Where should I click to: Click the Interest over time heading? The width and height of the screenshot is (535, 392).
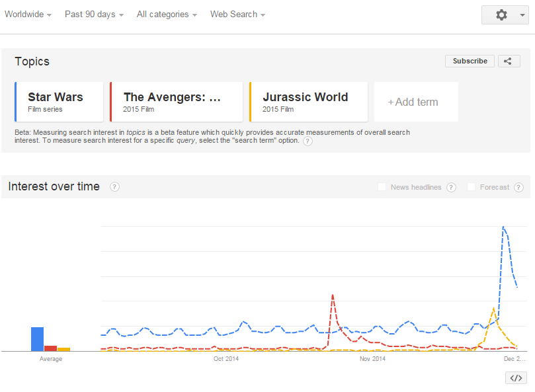tap(54, 186)
